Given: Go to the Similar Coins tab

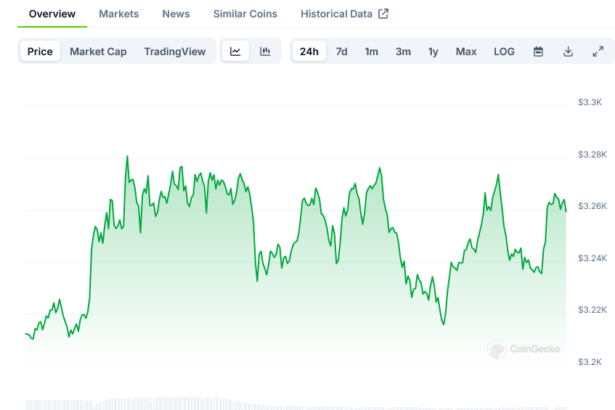Looking at the screenshot, I should 245,14.
